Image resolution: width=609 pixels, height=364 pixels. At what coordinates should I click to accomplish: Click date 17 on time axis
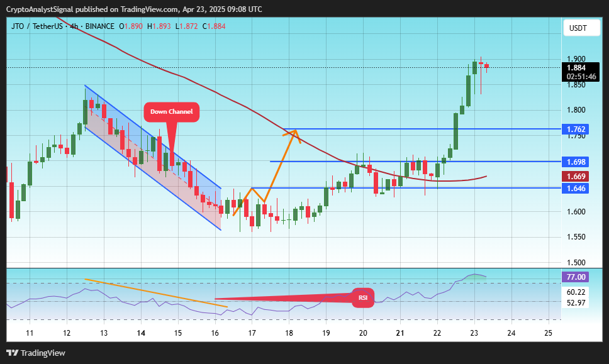[x=252, y=333]
